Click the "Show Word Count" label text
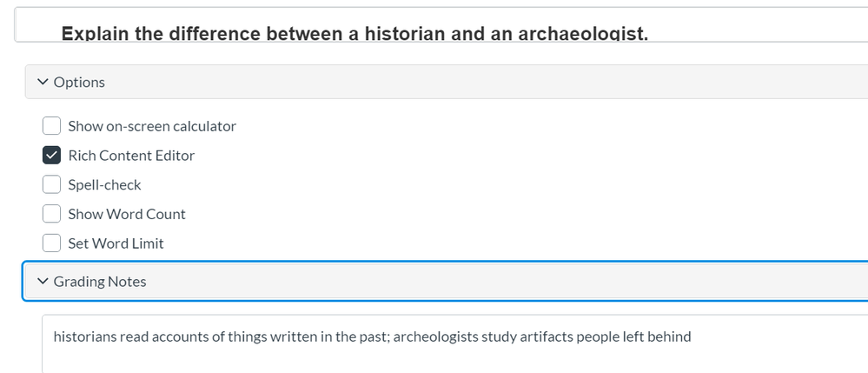 click(127, 214)
